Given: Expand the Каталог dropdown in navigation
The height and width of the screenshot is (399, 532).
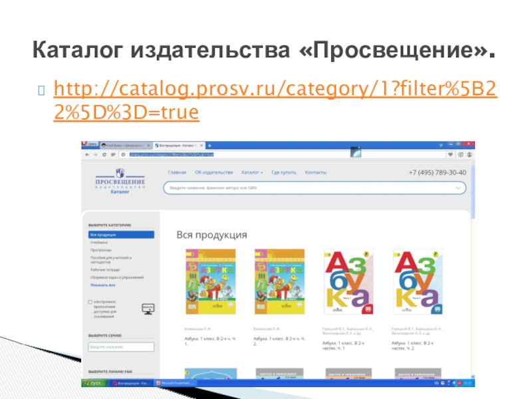Looking at the screenshot, I should click(x=252, y=172).
